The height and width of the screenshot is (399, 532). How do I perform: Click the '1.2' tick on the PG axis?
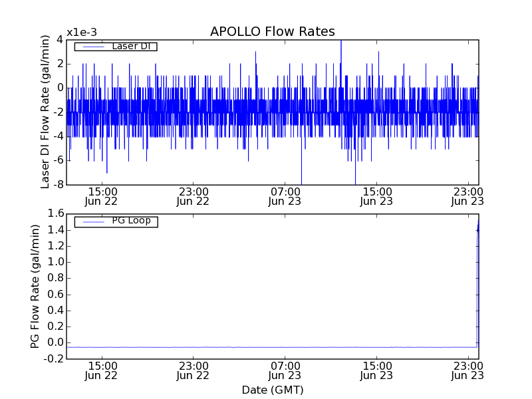pyautogui.click(x=55, y=246)
